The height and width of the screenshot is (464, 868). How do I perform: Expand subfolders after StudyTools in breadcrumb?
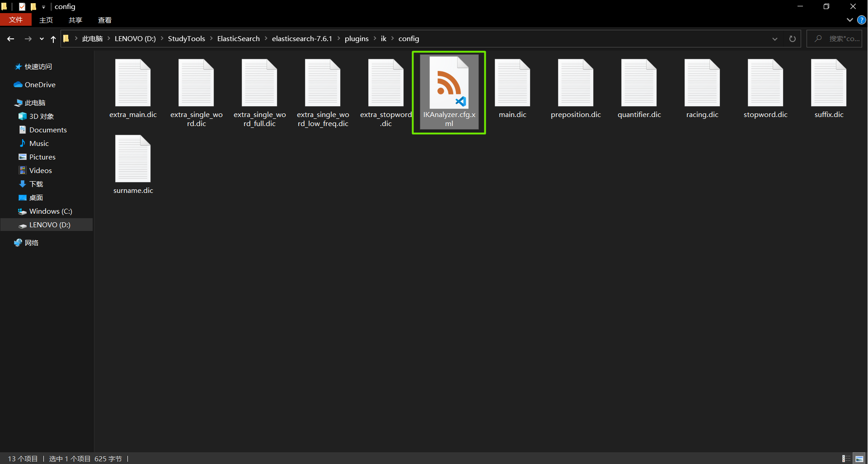tap(211, 38)
